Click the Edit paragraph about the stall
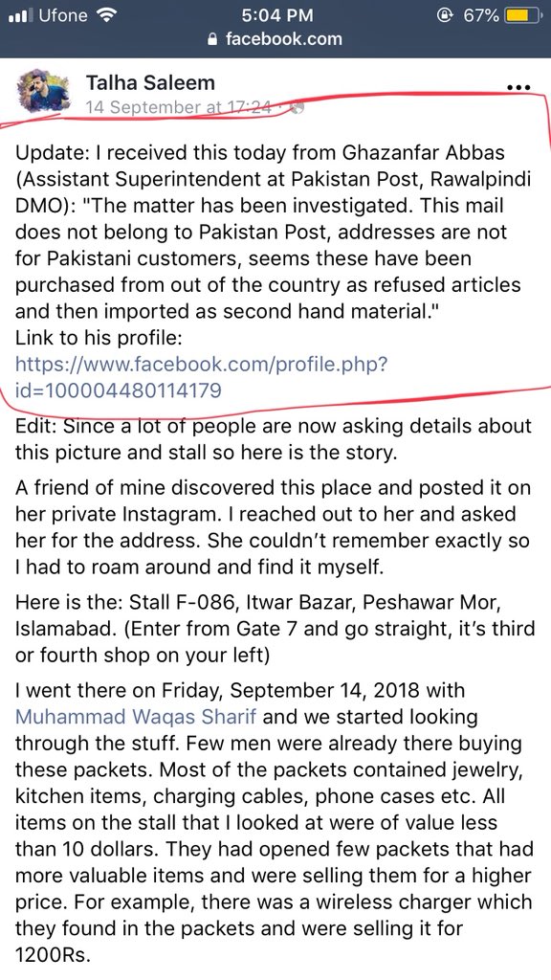Viewport: 551px width, 980px height. tap(274, 440)
